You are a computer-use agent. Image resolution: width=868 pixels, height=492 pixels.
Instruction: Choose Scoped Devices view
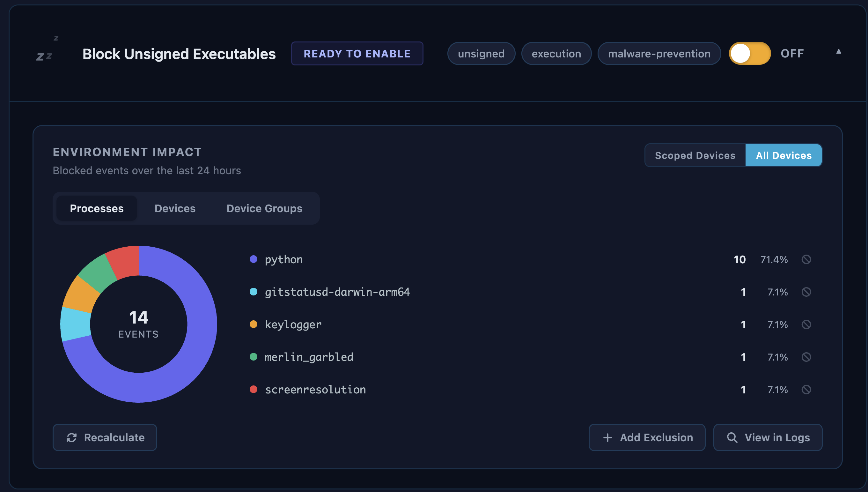pos(695,155)
